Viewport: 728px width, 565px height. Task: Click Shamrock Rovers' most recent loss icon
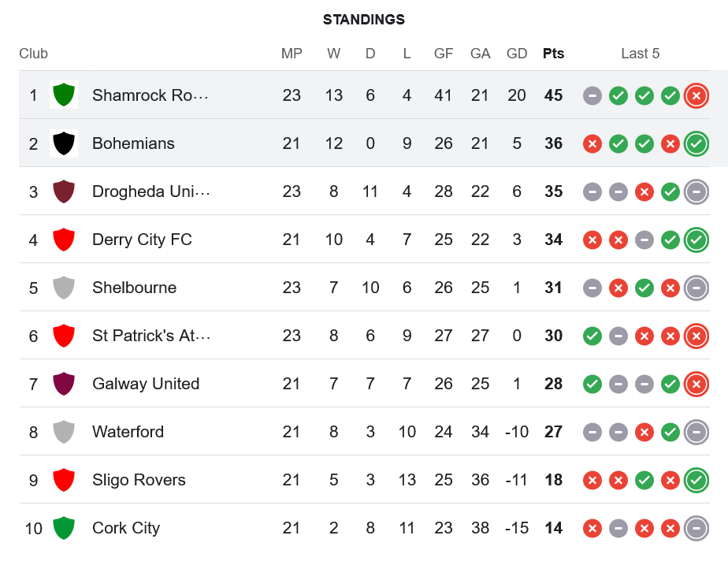tap(696, 95)
